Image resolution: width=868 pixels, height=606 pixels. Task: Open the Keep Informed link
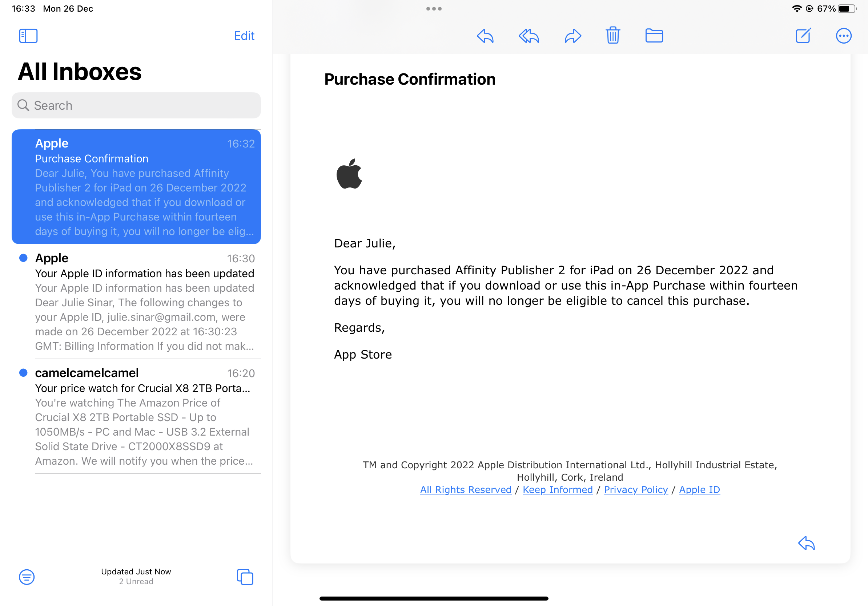[557, 490]
